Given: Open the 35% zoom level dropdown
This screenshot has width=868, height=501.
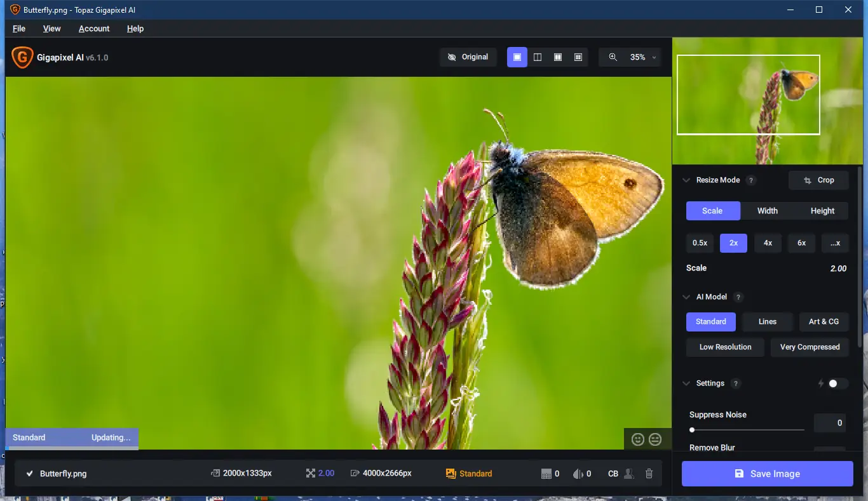Looking at the screenshot, I should (x=642, y=57).
